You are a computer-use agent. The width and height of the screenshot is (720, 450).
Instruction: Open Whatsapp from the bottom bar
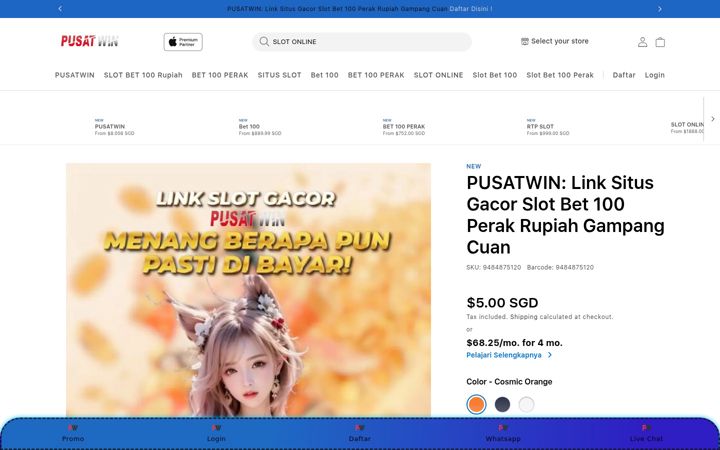point(503,434)
